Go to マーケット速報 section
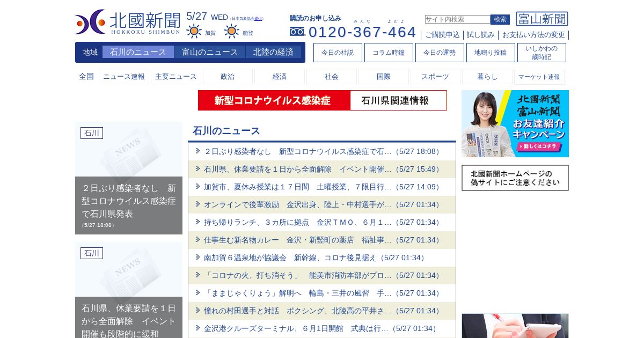Image resolution: width=644 pixels, height=338 pixels. tap(539, 77)
